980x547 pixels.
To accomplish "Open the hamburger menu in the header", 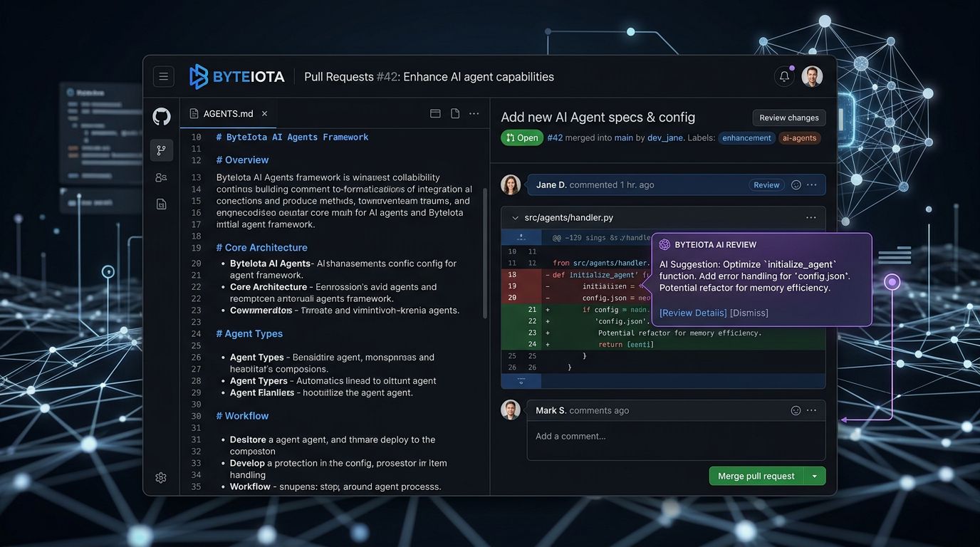I will pos(163,77).
